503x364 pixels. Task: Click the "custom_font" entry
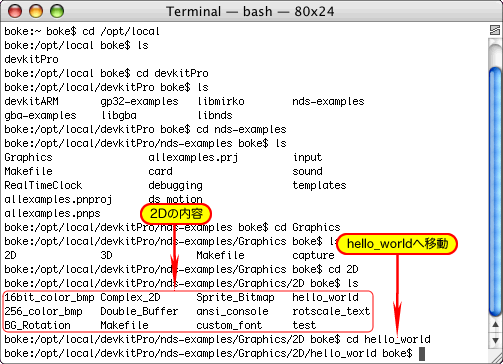[229, 326]
